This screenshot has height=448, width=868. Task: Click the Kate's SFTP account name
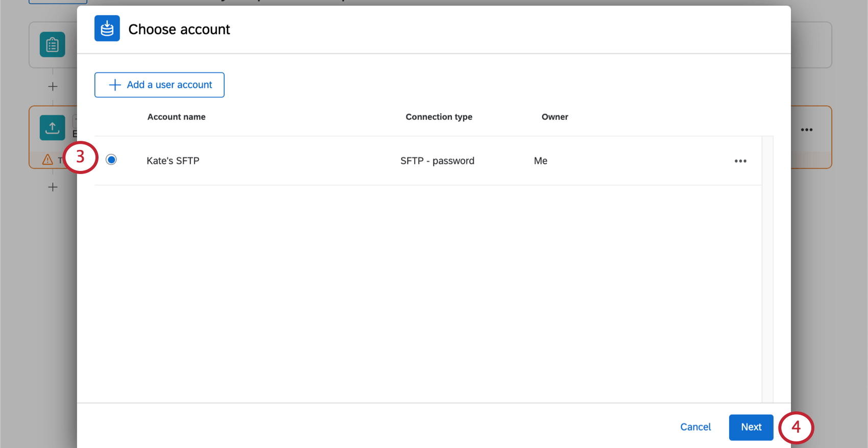tap(173, 161)
